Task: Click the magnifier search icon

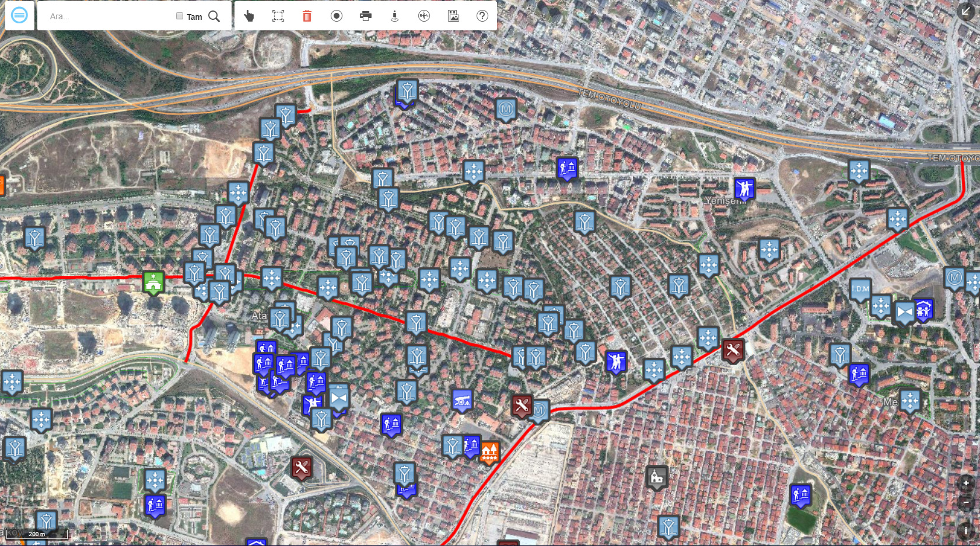Action: [214, 16]
